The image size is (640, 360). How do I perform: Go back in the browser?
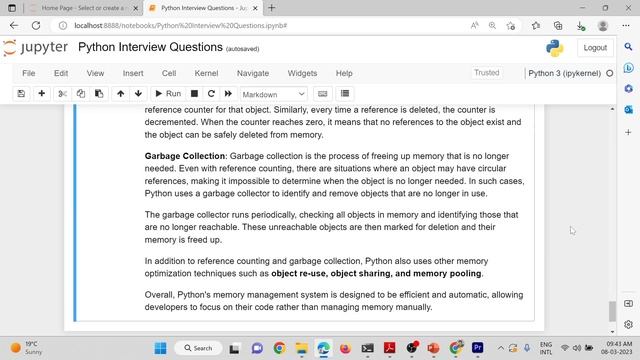14,25
